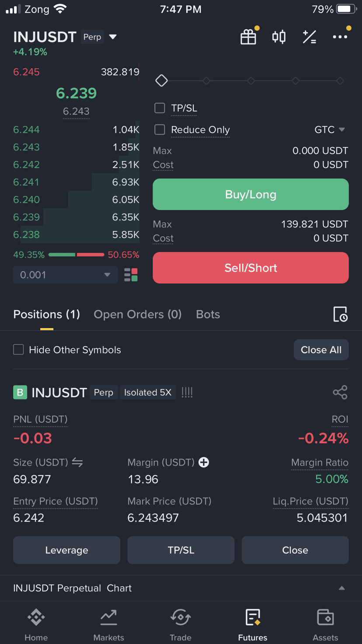Expand the INJUSDT Perpetual Chart panel
This screenshot has width=362, height=644.
pos(341,588)
